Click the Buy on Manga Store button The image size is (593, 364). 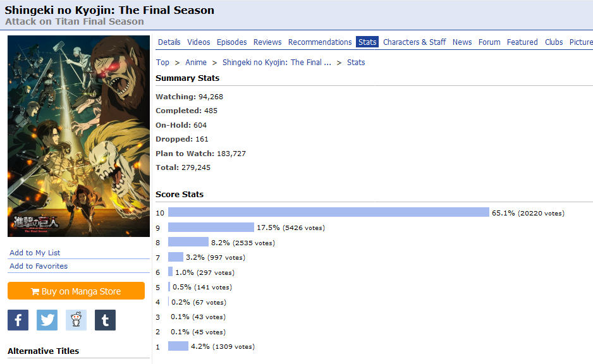pos(76,291)
